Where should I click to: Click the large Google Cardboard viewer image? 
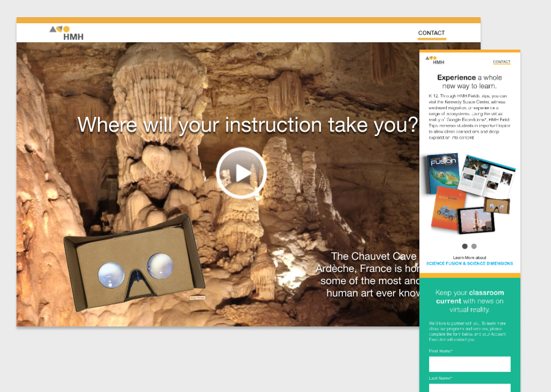tap(134, 263)
